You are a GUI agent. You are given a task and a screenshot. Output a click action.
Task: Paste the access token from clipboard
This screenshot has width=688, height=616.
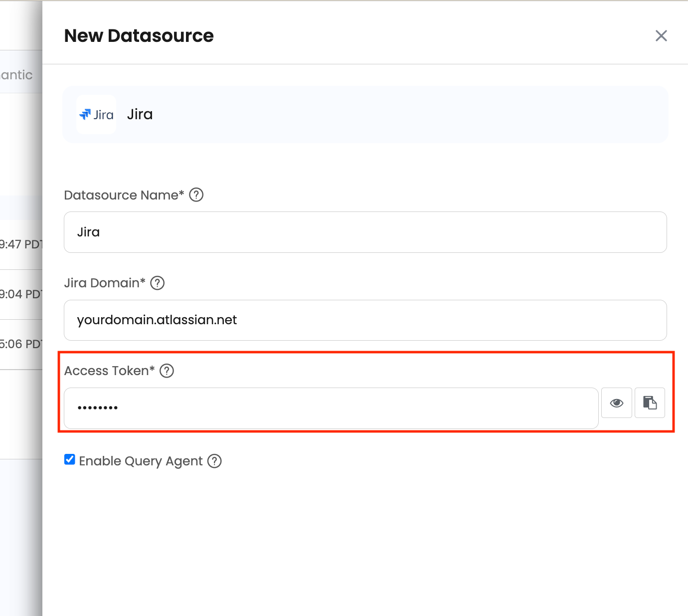650,403
